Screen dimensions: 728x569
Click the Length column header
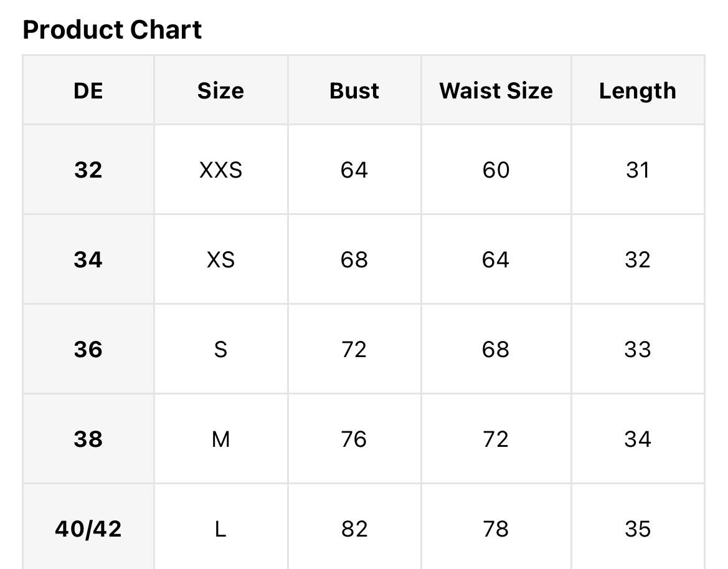tap(638, 90)
